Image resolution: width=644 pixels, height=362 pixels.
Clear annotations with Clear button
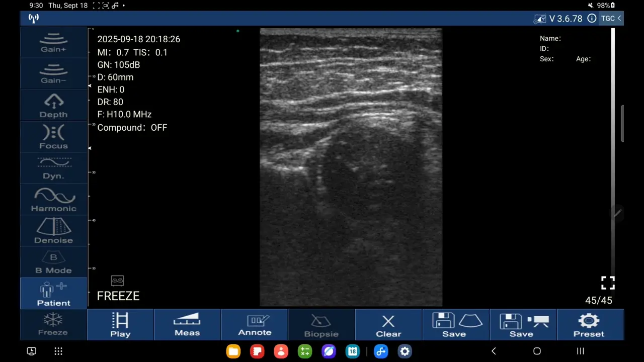(x=388, y=325)
